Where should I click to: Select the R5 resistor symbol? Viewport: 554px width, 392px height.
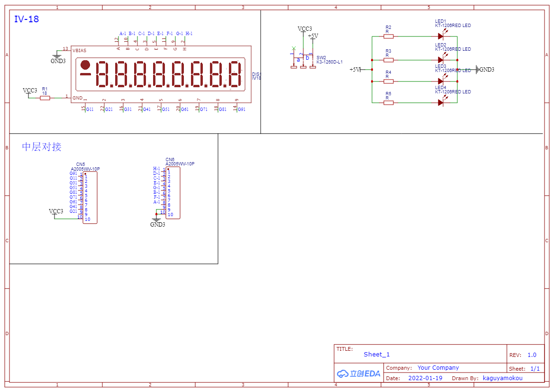point(388,102)
